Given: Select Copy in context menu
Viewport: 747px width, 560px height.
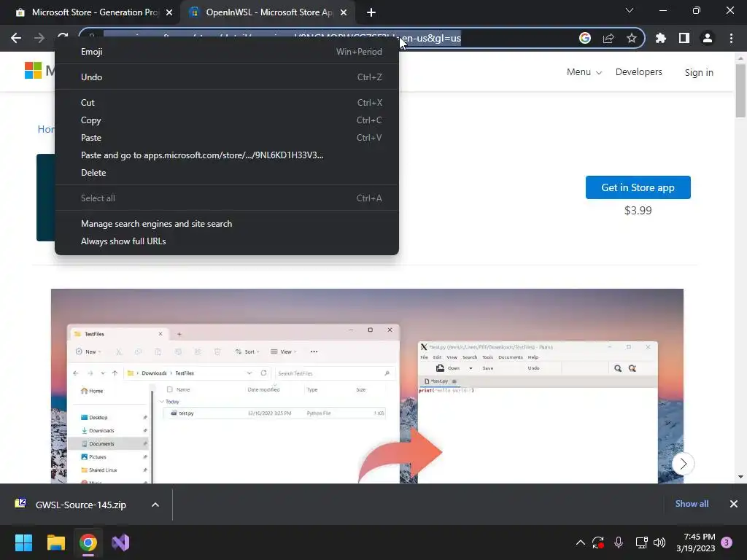Looking at the screenshot, I should pyautogui.click(x=227, y=120).
